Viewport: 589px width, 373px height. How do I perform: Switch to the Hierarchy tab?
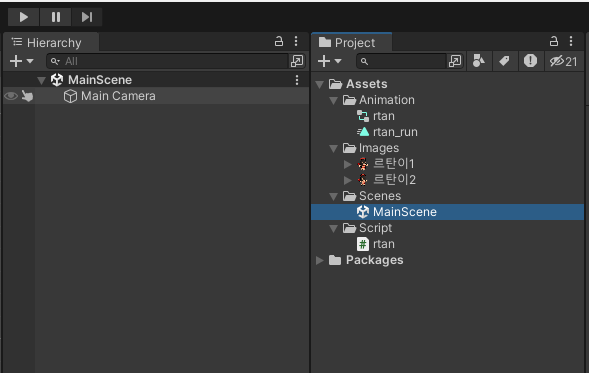(51, 42)
